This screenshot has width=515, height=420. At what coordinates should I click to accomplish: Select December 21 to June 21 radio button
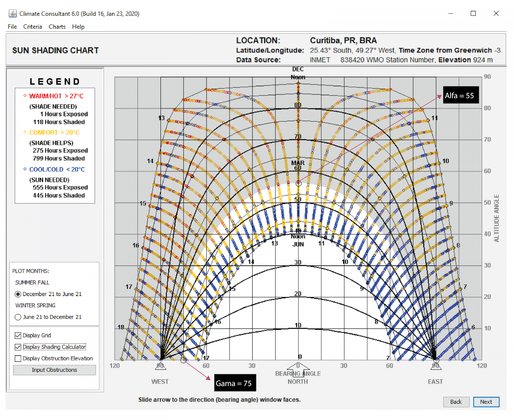[18, 294]
